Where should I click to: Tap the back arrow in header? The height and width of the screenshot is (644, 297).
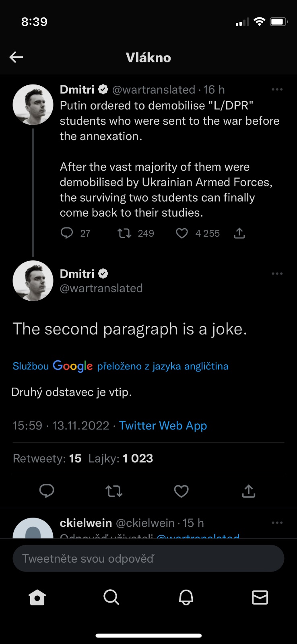coord(16,57)
